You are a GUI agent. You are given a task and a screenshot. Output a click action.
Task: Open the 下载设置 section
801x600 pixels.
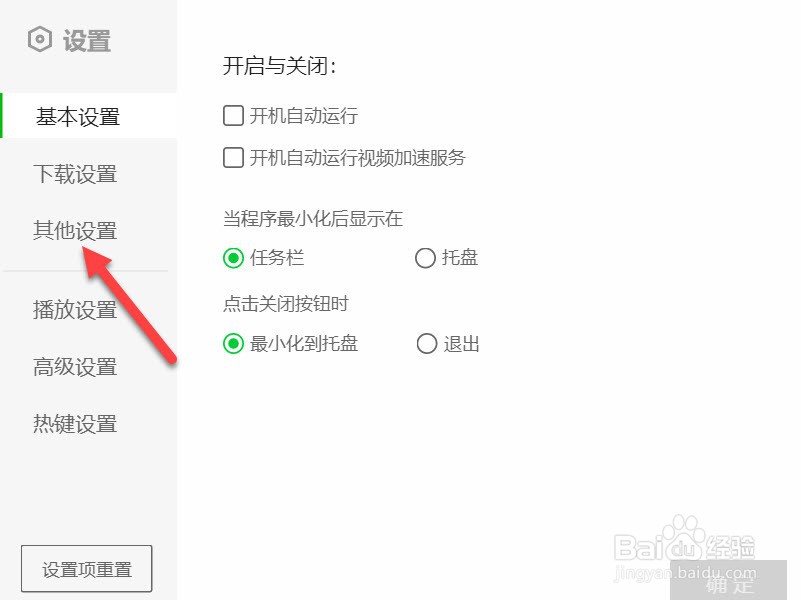point(75,174)
